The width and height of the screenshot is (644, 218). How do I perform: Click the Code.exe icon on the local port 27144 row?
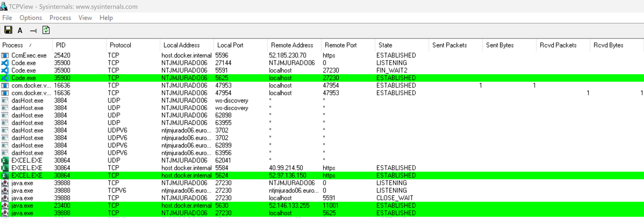[x=5, y=63]
